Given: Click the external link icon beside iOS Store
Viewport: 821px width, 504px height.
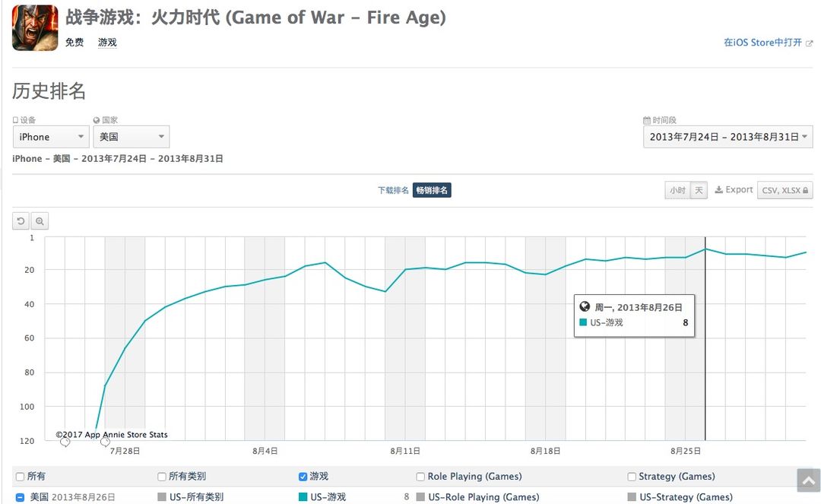Looking at the screenshot, I should coord(810,43).
